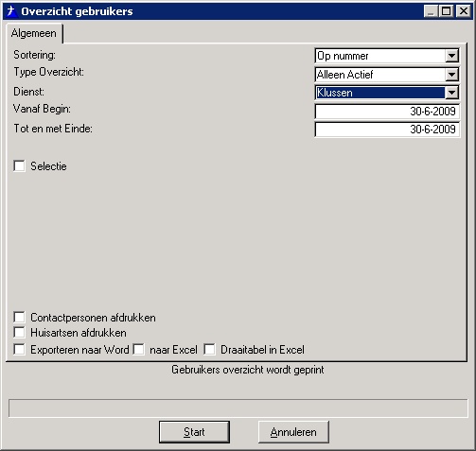
Task: Enable Exporteren naar Word checkbox
Action: (x=19, y=349)
